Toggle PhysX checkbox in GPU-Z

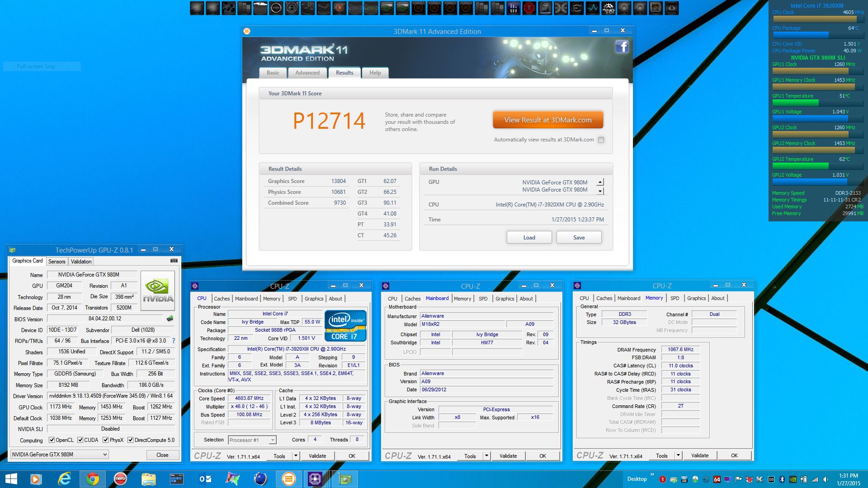(x=106, y=440)
